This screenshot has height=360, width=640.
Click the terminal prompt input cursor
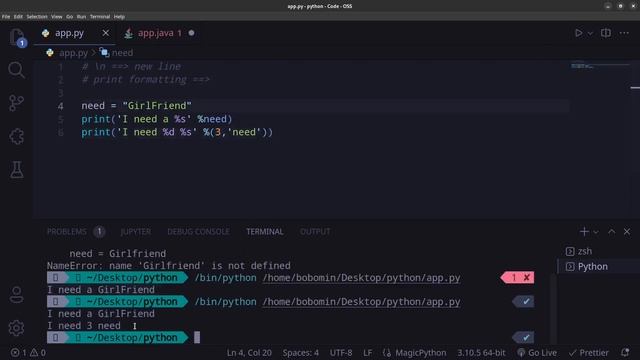click(x=197, y=338)
